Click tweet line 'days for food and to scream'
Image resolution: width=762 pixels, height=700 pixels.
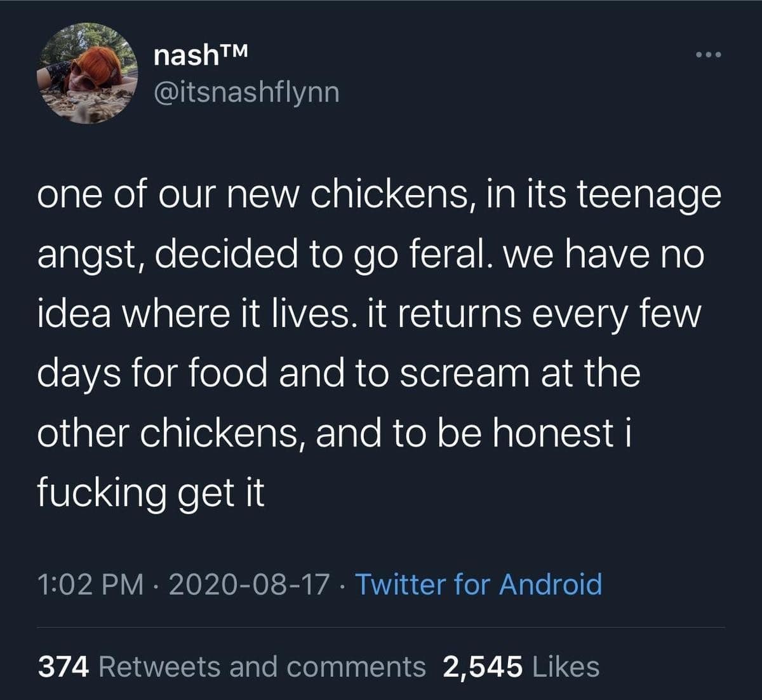pos(338,374)
